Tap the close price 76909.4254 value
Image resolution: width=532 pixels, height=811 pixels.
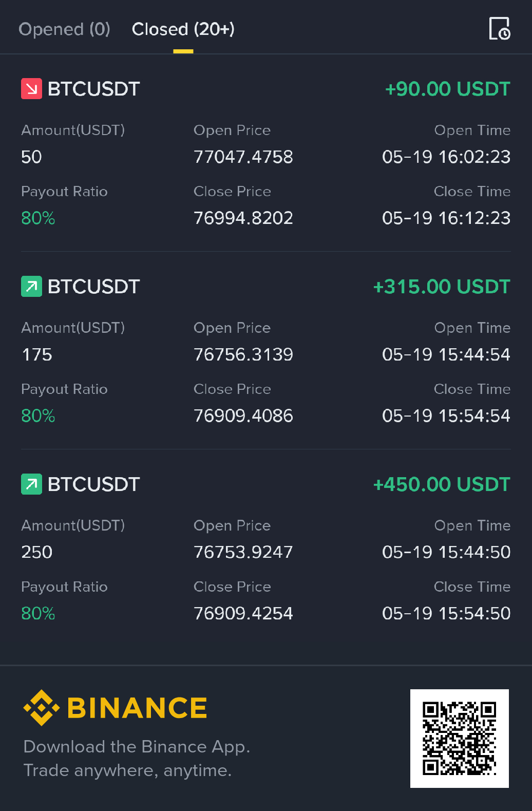[243, 613]
